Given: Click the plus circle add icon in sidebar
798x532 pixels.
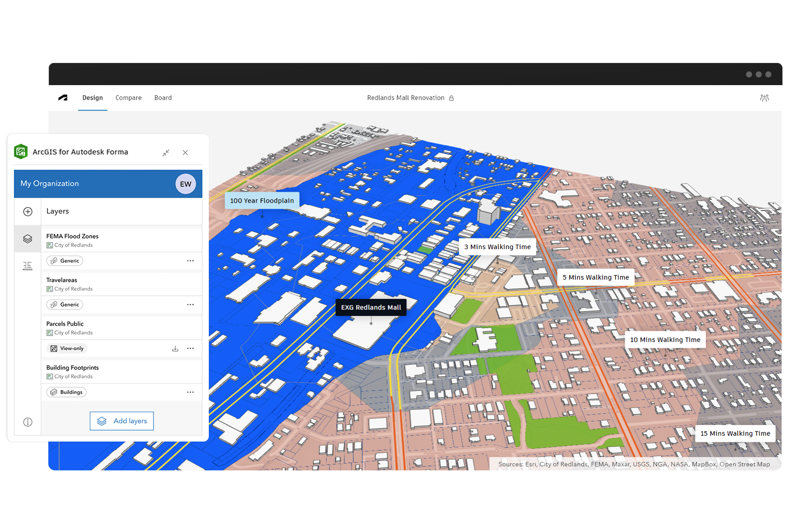Looking at the screenshot, I should coord(27,211).
